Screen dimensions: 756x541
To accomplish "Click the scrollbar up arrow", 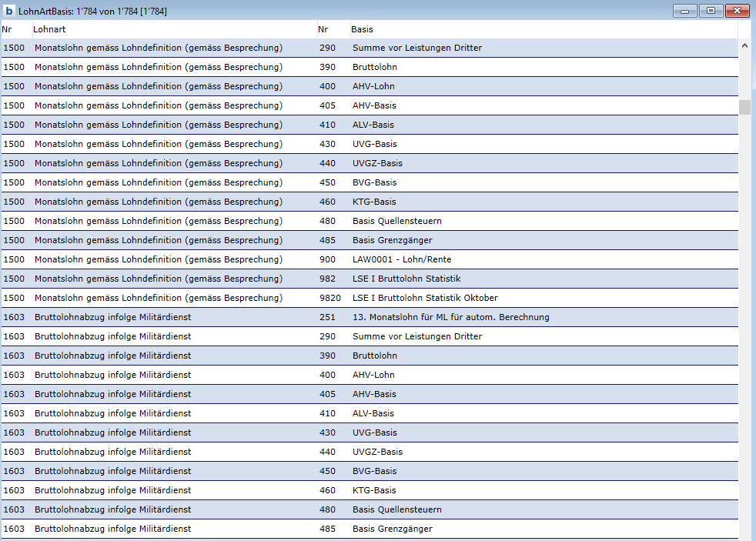I will (744, 46).
